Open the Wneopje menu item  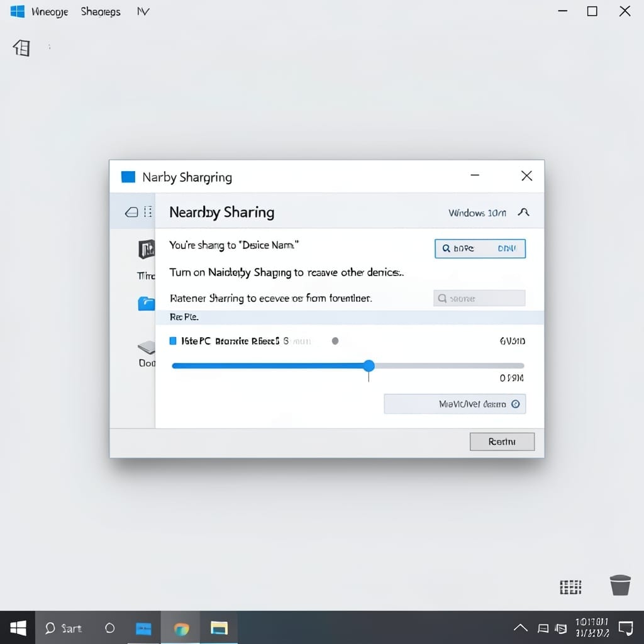pyautogui.click(x=50, y=11)
